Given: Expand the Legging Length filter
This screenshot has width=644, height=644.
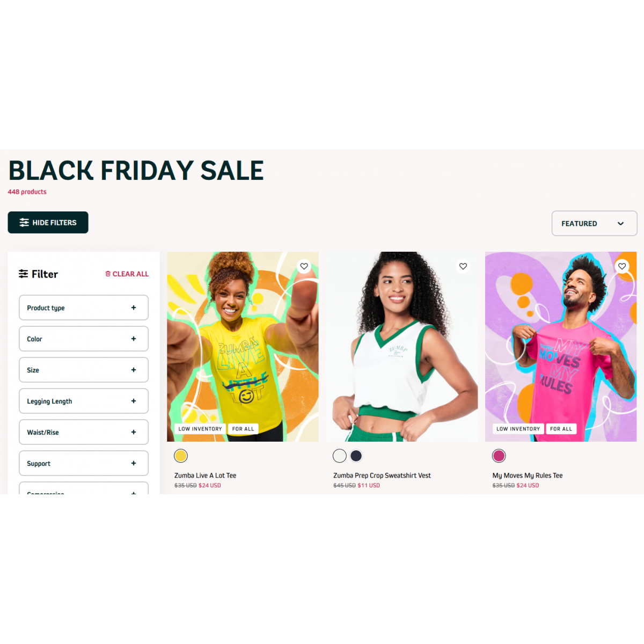Looking at the screenshot, I should (84, 401).
